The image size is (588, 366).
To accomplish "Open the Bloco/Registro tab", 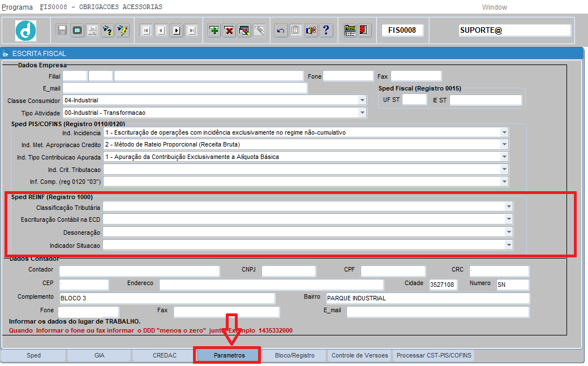I will pyautogui.click(x=294, y=355).
